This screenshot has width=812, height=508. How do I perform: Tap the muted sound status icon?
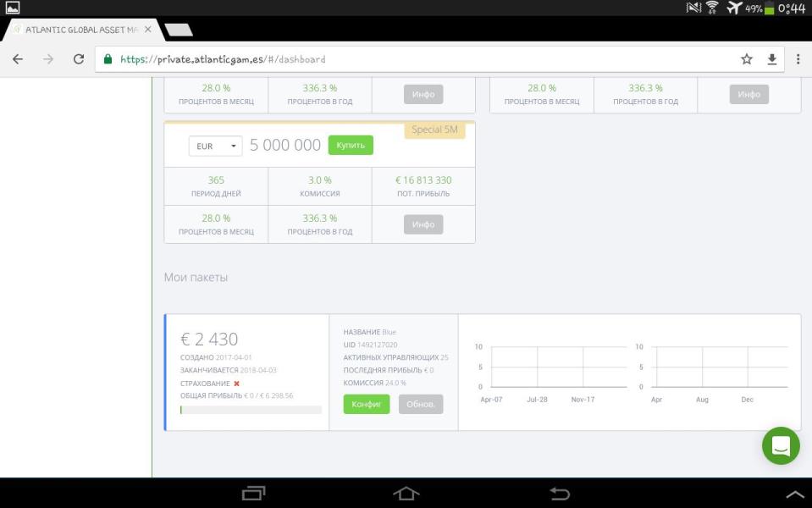pos(693,8)
